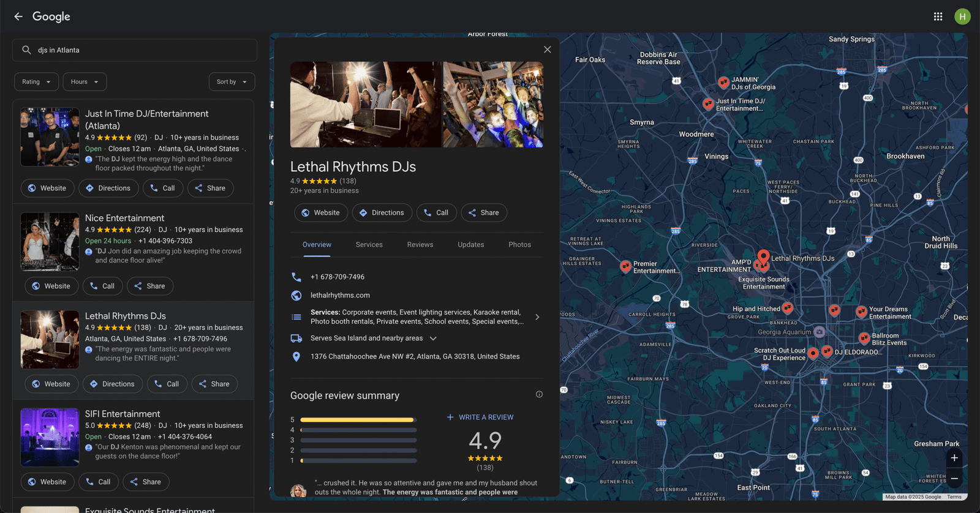Switch to the Overview tab
This screenshot has width=980, height=513.
tap(317, 244)
